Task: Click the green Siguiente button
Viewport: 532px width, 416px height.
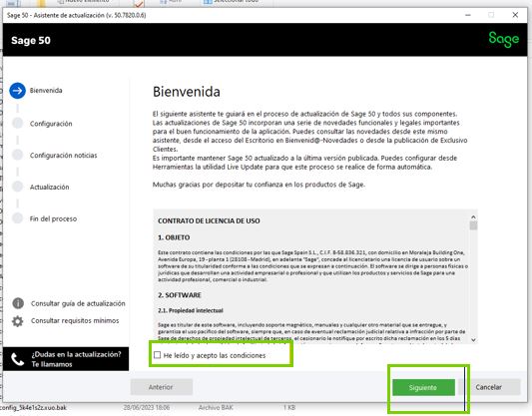Action: 423,387
